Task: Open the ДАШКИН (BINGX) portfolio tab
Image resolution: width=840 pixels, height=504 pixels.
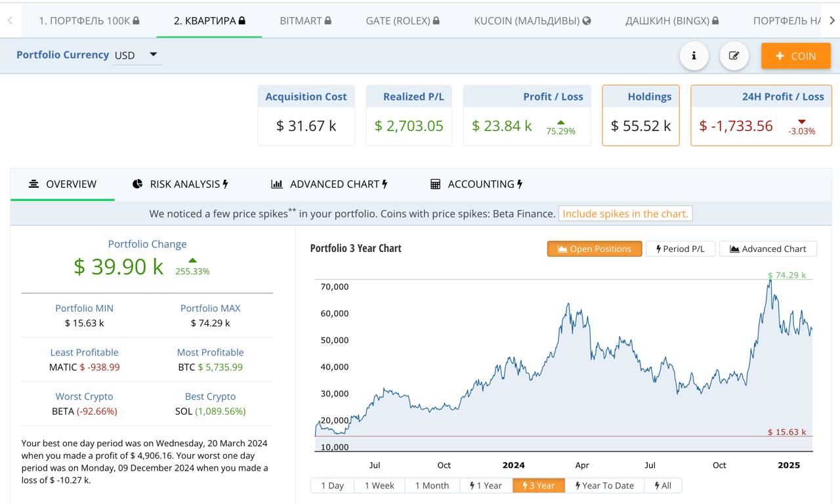Action: pos(672,20)
